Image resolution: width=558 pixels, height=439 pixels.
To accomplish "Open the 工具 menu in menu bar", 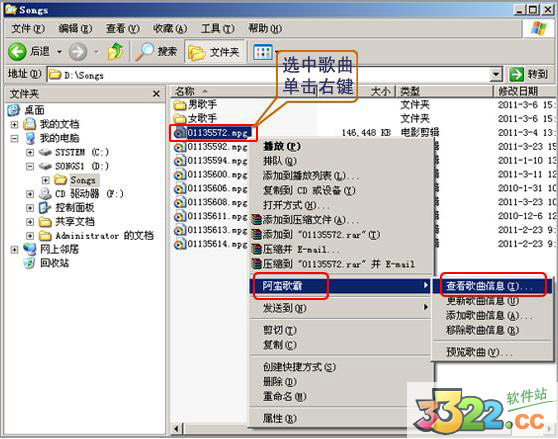I will [x=217, y=28].
